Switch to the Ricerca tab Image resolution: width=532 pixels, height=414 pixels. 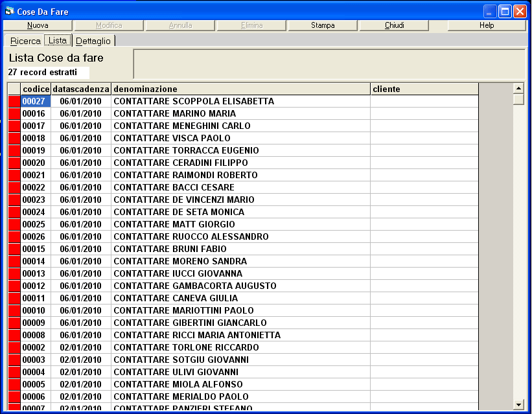pos(25,41)
